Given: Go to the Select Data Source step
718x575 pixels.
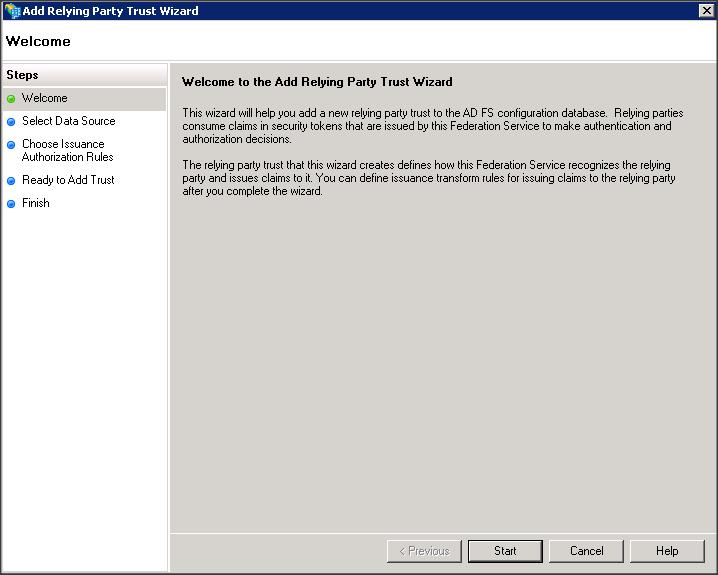Looking at the screenshot, I should [68, 121].
